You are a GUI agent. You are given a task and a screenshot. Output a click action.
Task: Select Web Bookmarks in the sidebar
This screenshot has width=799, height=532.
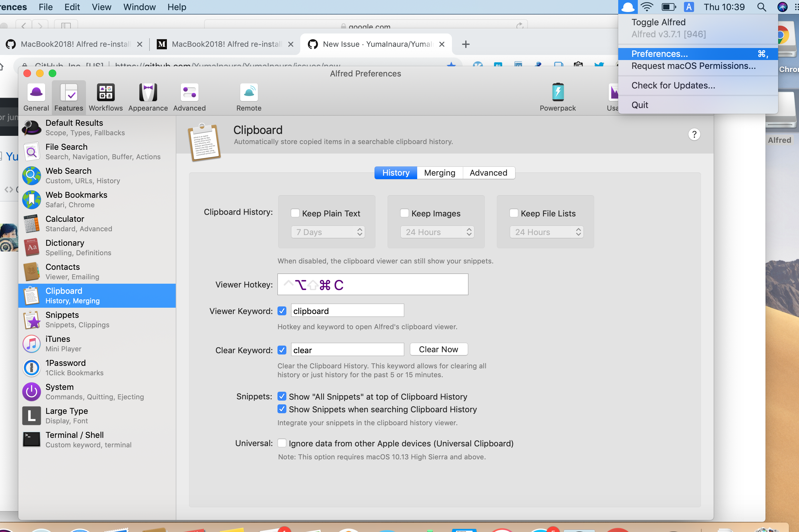pyautogui.click(x=97, y=200)
